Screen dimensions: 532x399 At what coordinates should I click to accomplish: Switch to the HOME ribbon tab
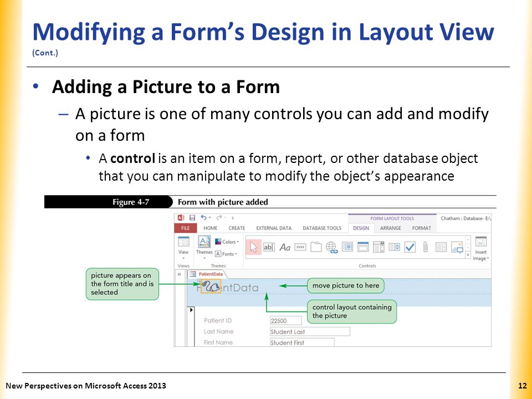pos(211,228)
